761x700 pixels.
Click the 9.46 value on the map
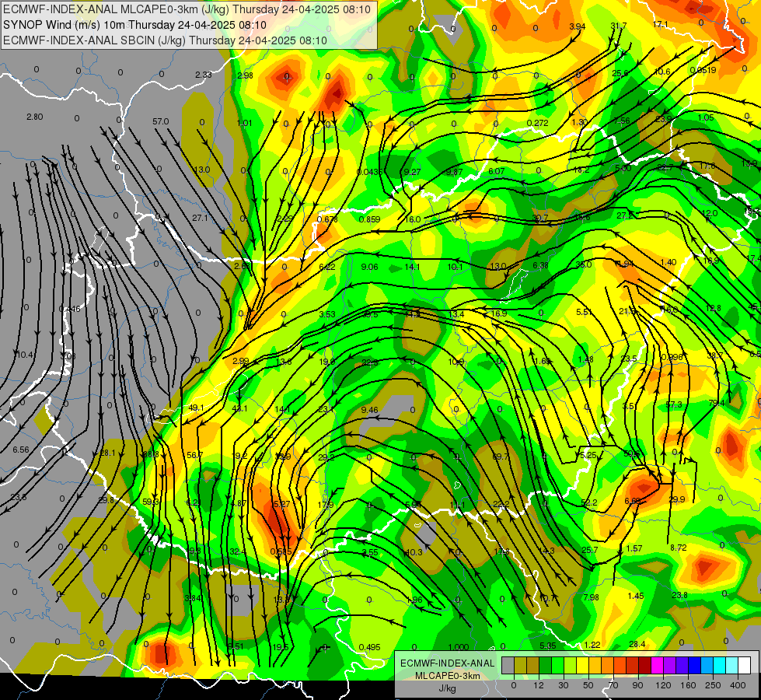[x=369, y=410]
